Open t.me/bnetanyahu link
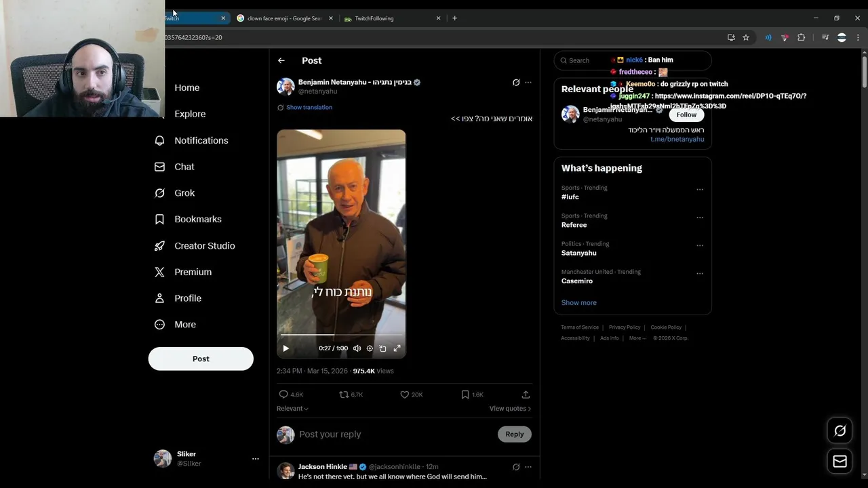The width and height of the screenshot is (868, 488). pos(677,140)
